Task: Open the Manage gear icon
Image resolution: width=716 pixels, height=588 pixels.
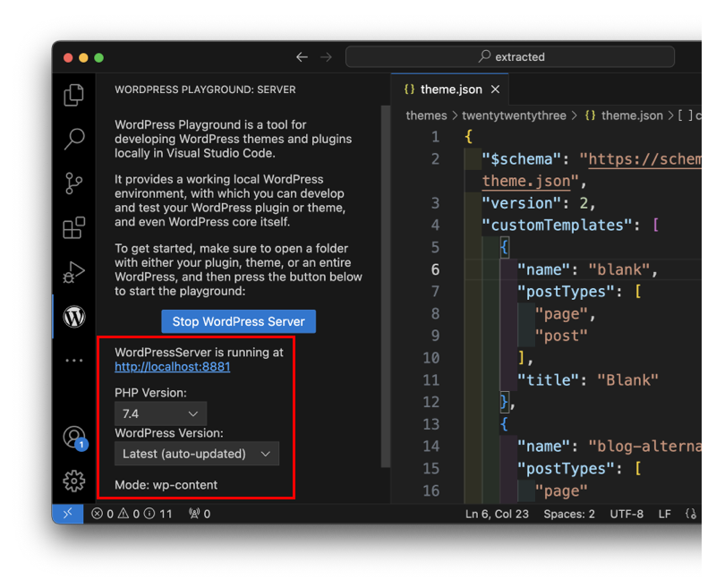Action: pos(74,481)
